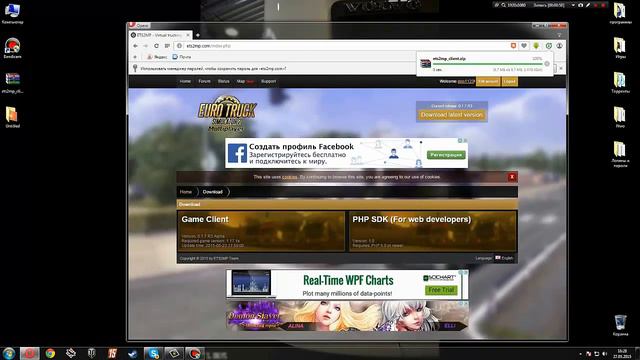
Task: Click the ets2mp.com address bar
Action: point(343,46)
